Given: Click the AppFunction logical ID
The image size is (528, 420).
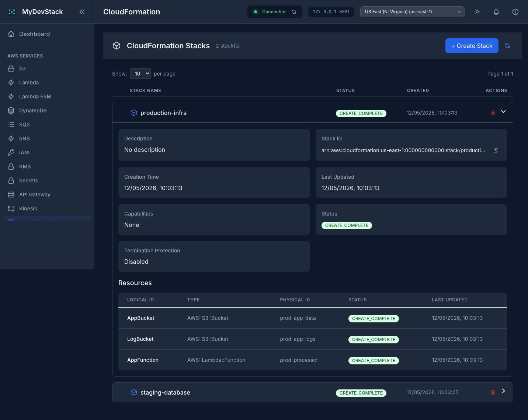Looking at the screenshot, I should click(x=143, y=360).
